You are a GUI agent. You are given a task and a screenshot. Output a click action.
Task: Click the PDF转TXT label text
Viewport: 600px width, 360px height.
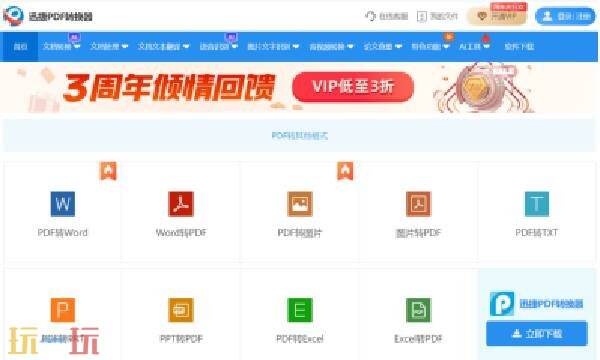pyautogui.click(x=536, y=233)
